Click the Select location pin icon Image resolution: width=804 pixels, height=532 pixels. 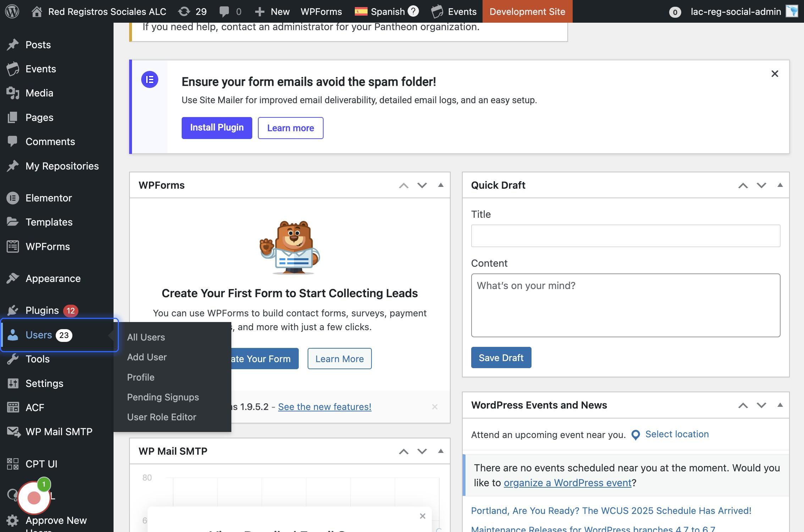pos(635,435)
